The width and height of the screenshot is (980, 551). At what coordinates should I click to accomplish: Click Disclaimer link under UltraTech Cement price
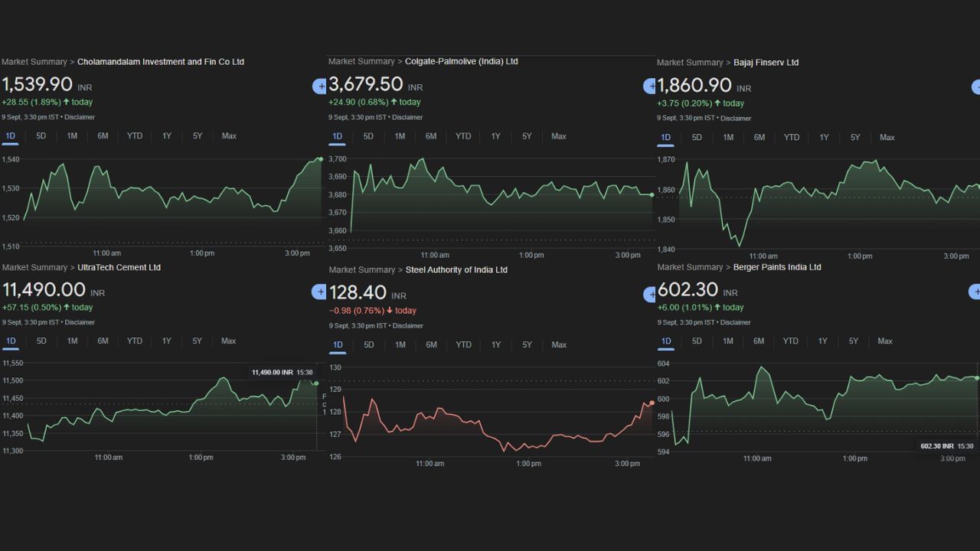[x=80, y=322]
